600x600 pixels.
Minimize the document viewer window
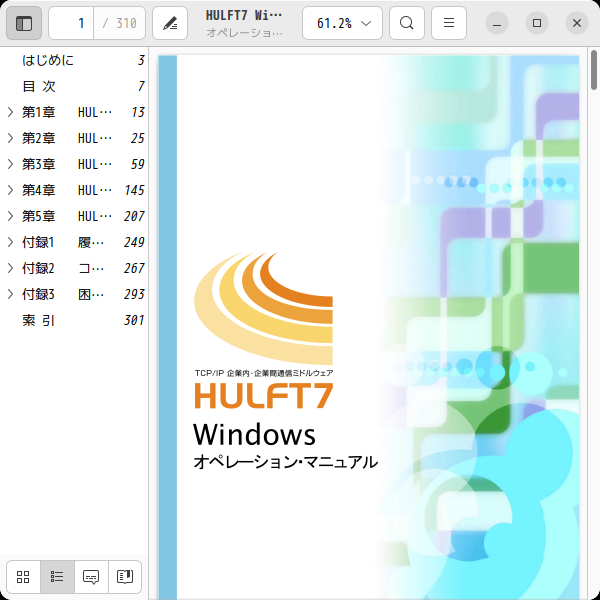pyautogui.click(x=497, y=23)
